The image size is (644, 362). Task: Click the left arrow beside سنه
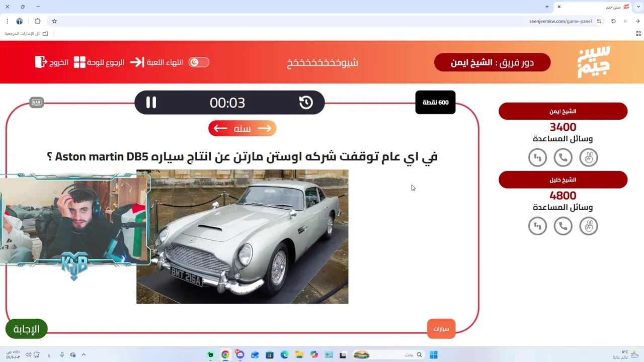click(220, 129)
